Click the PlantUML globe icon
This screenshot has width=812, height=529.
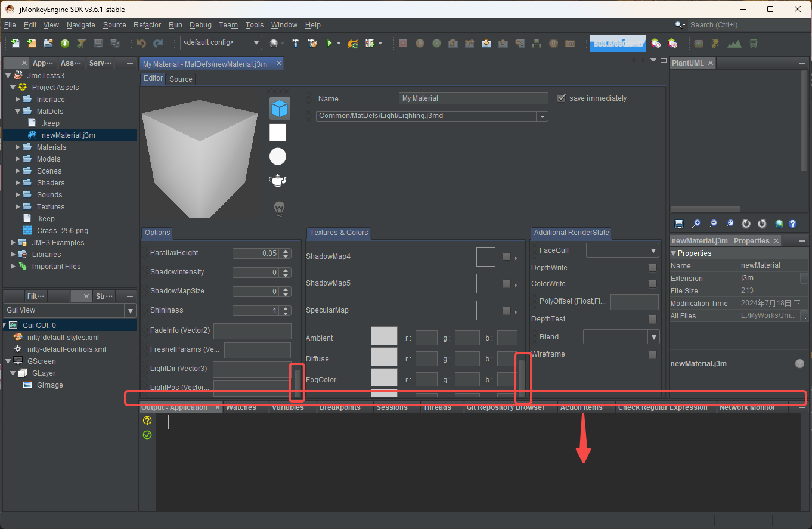[779, 224]
